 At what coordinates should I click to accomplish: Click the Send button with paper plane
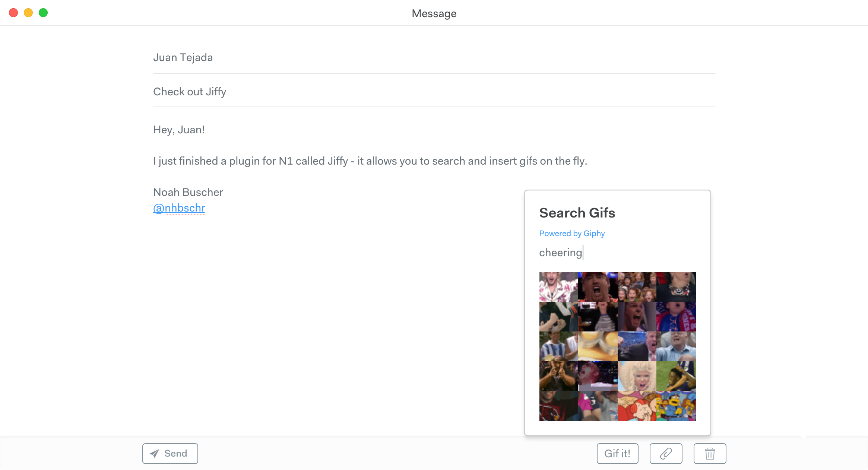click(x=170, y=453)
